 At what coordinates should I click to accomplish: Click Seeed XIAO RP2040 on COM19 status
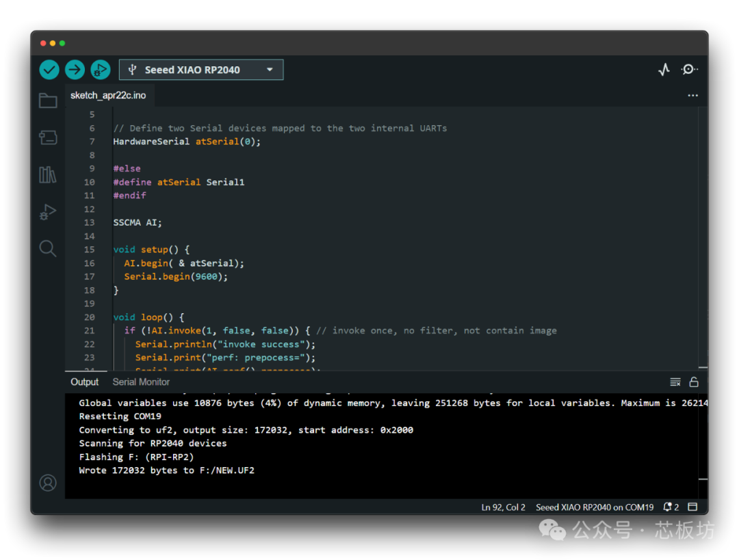tap(595, 507)
